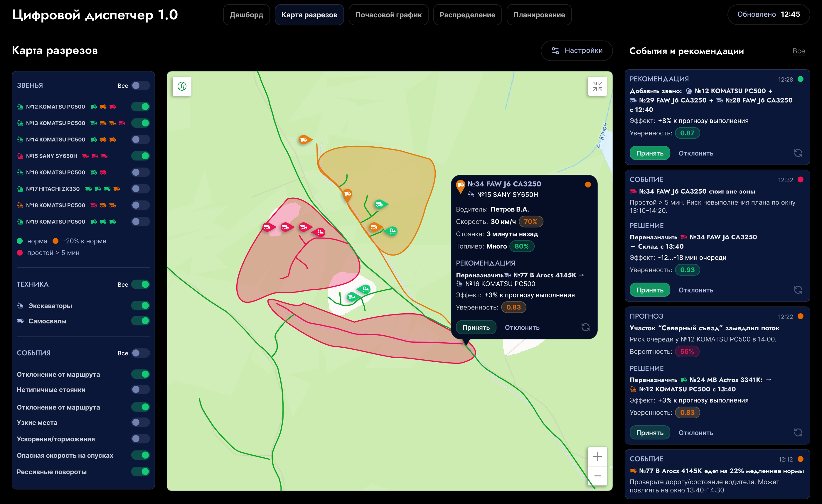Zoom out the map with minus button
This screenshot has height=504, width=822.
(x=597, y=476)
